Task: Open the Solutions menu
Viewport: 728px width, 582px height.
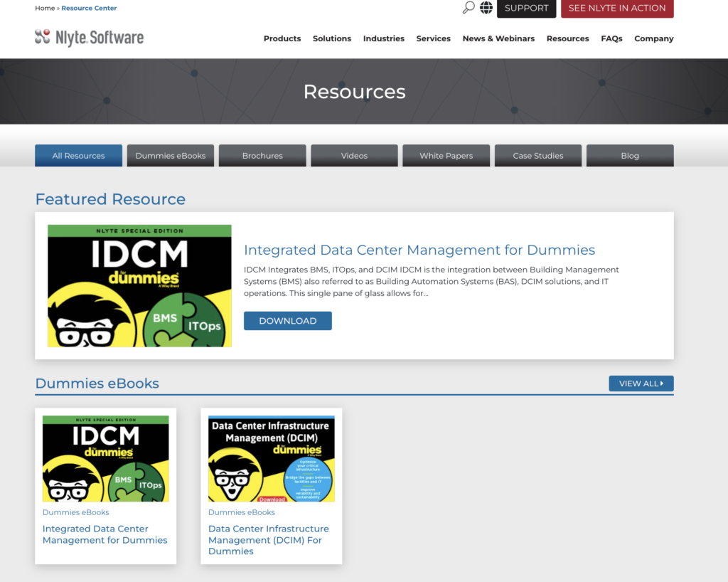Action: tap(332, 38)
